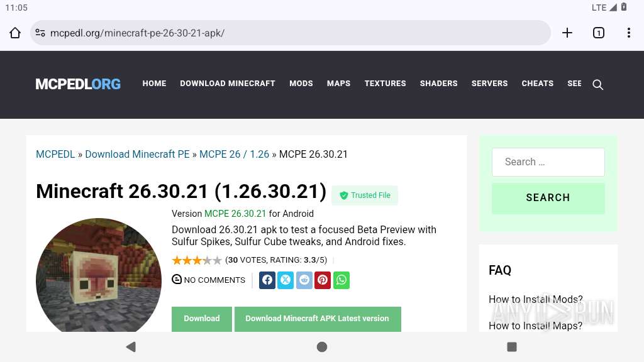This screenshot has height=362, width=644.
Task: Tap the browser home icon
Action: pos(15,33)
